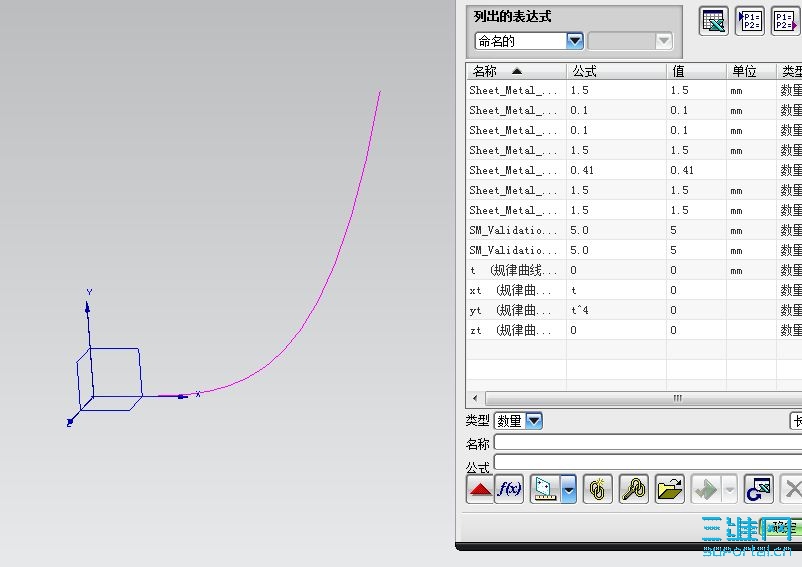This screenshot has height=567, width=802.
Task: Select the 'xt (规律曲...' expression row
Action: [x=634, y=290]
